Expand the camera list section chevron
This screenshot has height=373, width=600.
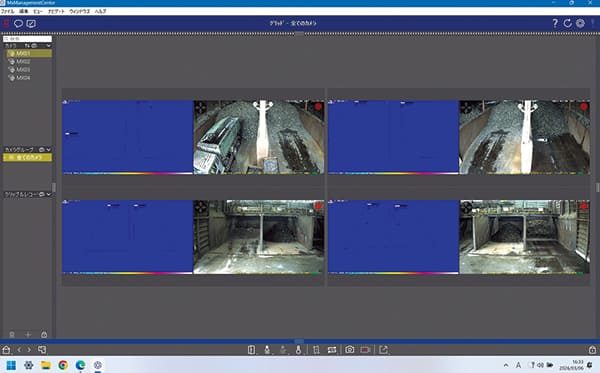(49, 46)
